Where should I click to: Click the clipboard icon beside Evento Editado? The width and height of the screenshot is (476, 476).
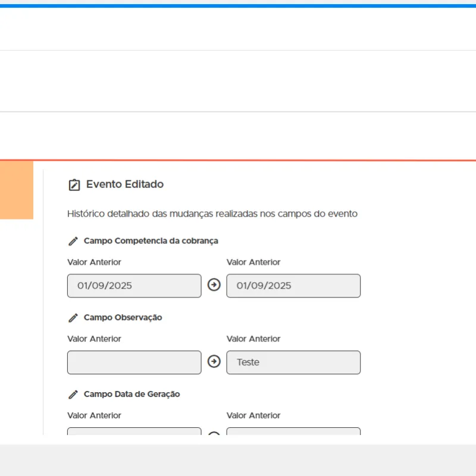pos(74,185)
